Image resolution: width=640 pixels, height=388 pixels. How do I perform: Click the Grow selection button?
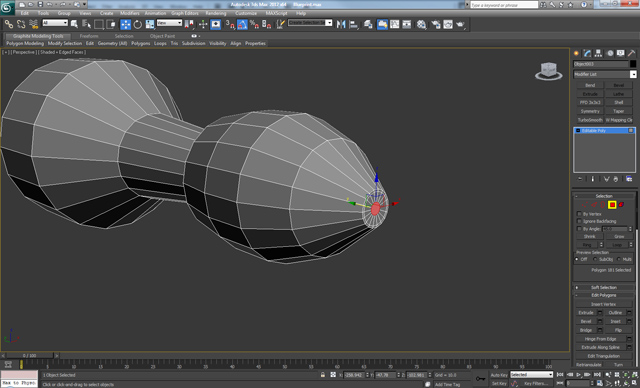(x=619, y=237)
